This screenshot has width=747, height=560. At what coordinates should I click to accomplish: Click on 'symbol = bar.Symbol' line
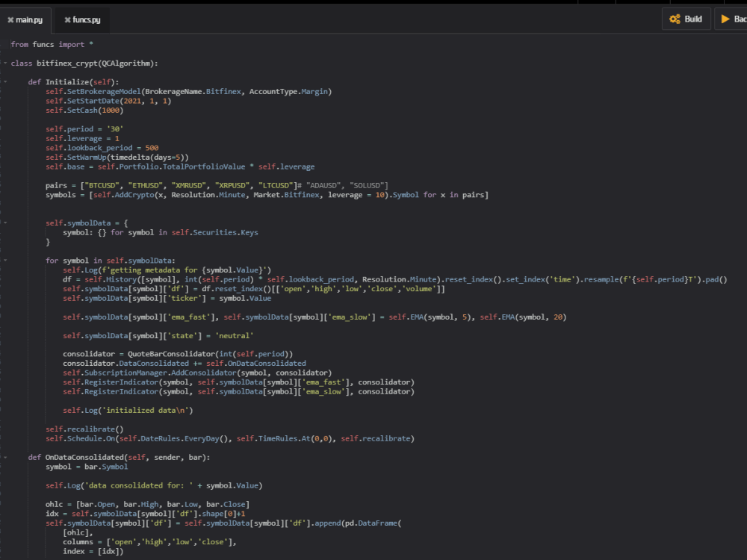click(87, 467)
